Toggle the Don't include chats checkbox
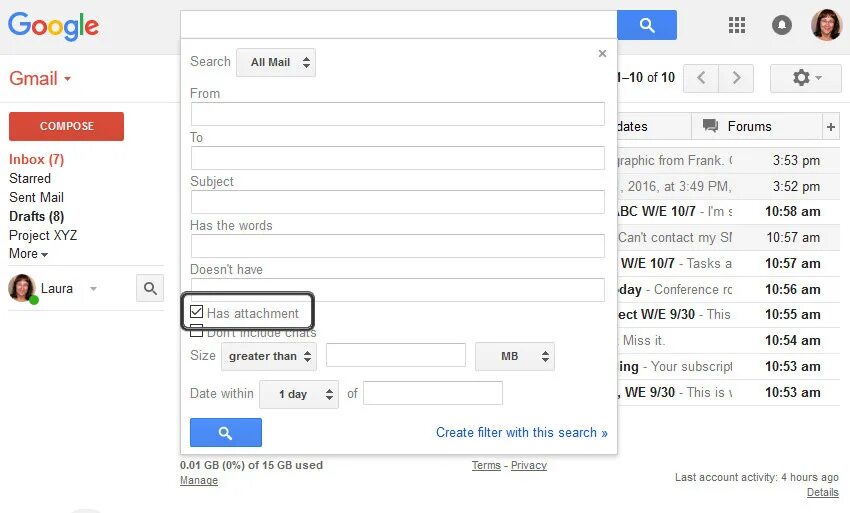This screenshot has height=513, width=850. 197,331
